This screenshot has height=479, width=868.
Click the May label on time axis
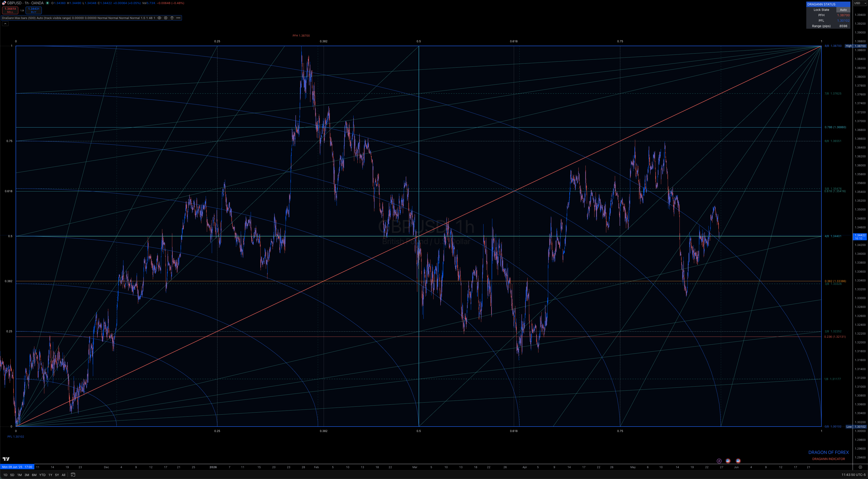pos(633,467)
